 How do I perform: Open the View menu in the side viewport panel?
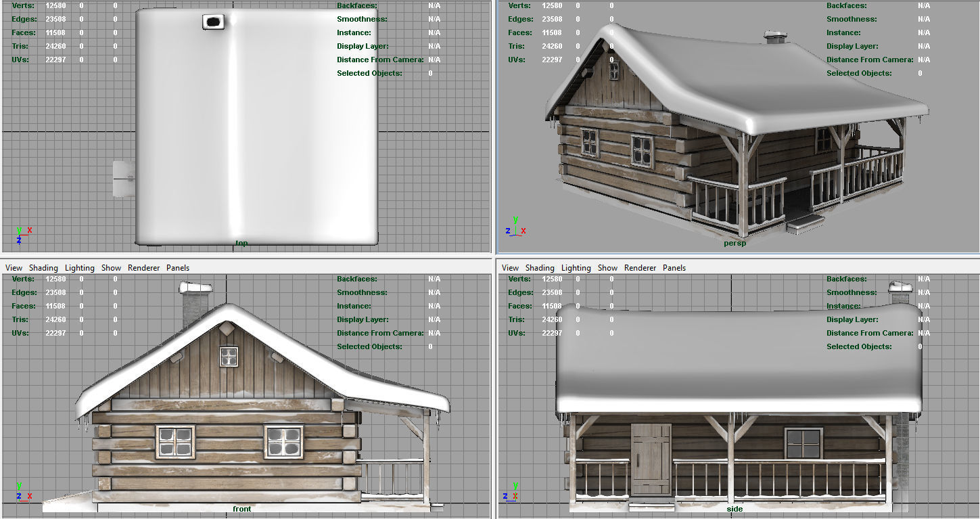tap(510, 268)
